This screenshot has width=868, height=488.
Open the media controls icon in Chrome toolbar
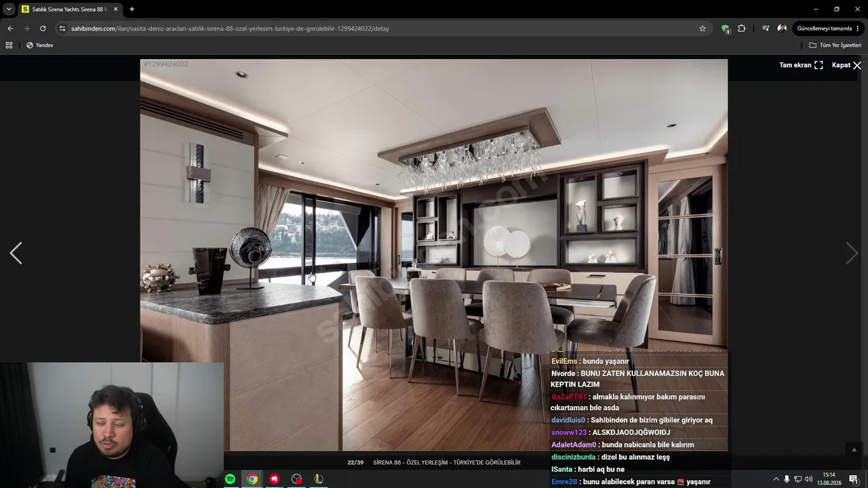pyautogui.click(x=766, y=28)
